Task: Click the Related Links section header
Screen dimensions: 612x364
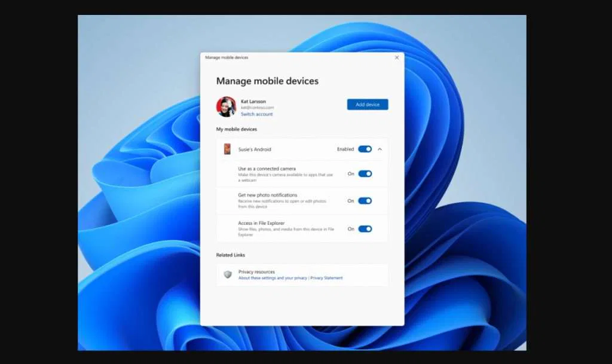Action: click(x=231, y=254)
